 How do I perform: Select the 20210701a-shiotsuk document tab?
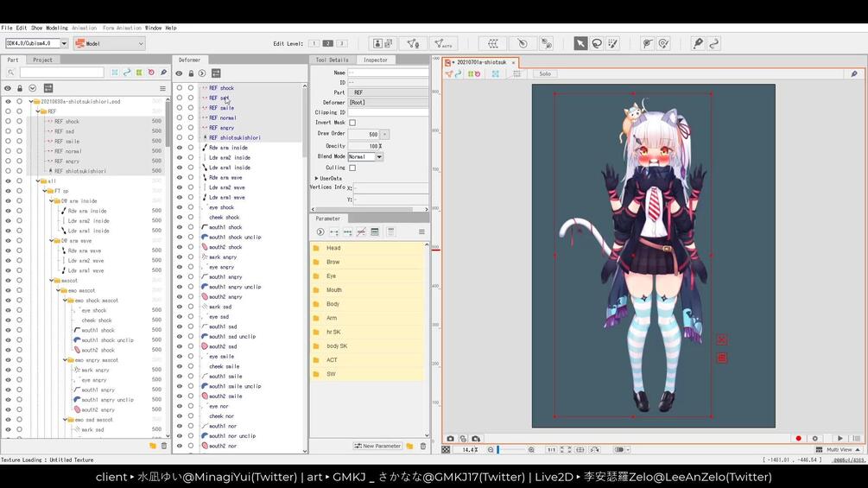(481, 62)
